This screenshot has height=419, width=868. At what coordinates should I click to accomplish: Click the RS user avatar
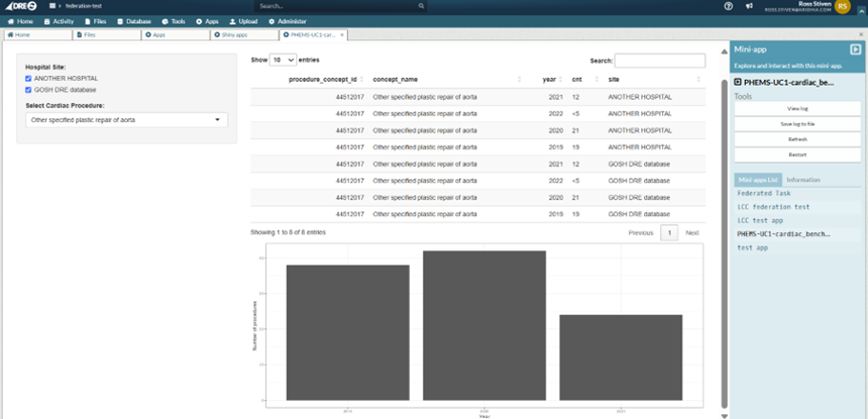coord(842,6)
